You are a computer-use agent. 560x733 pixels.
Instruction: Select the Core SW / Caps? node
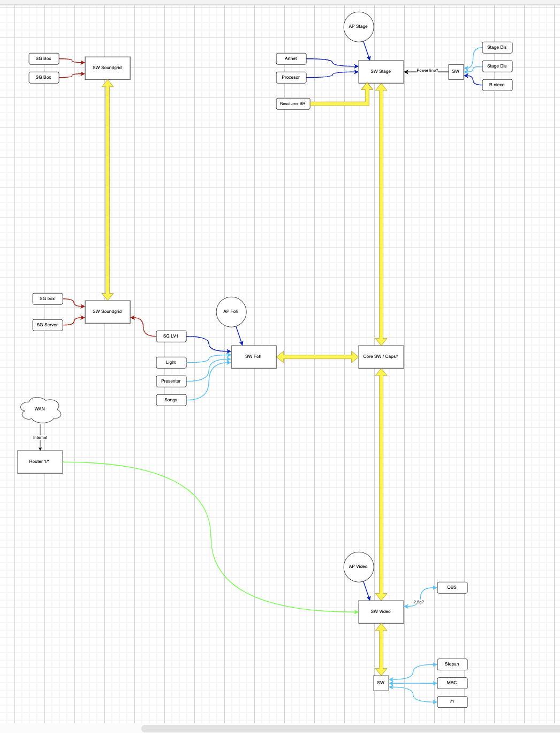[x=381, y=357]
